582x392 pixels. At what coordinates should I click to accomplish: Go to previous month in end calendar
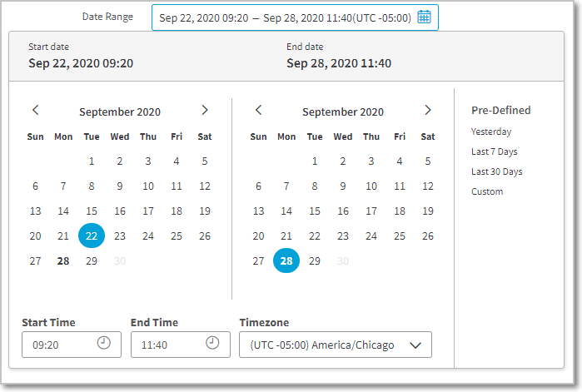click(258, 111)
